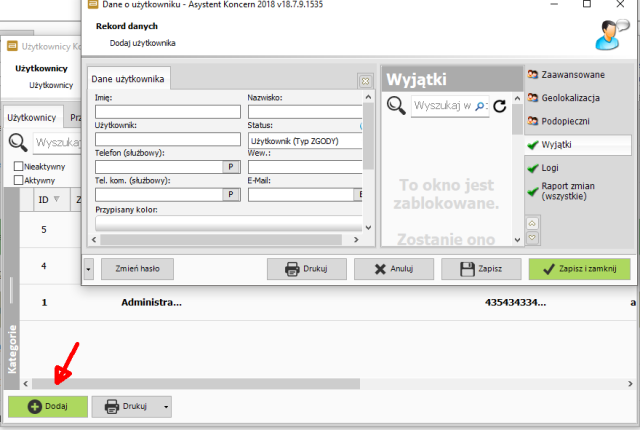Click the Zmień hasło button
The height and width of the screenshot is (430, 640).
[x=137, y=269]
